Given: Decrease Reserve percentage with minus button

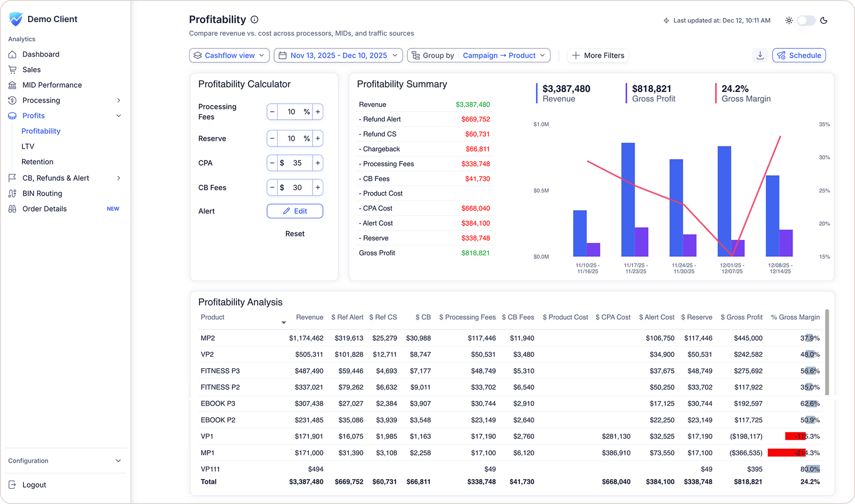Looking at the screenshot, I should [x=272, y=138].
